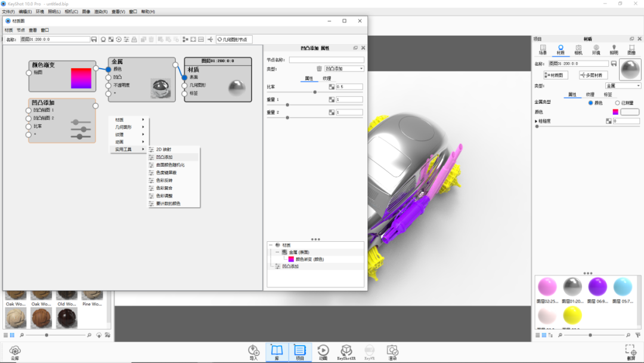Select the 颜色 radio button for metal type

[590, 103]
